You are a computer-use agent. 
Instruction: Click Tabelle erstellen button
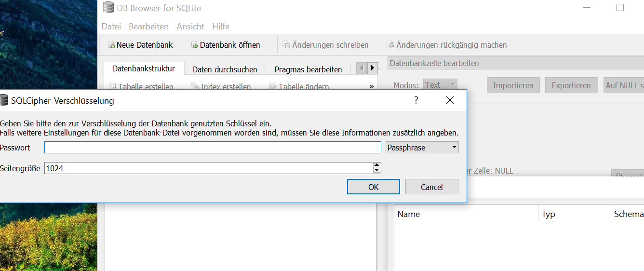(x=141, y=87)
